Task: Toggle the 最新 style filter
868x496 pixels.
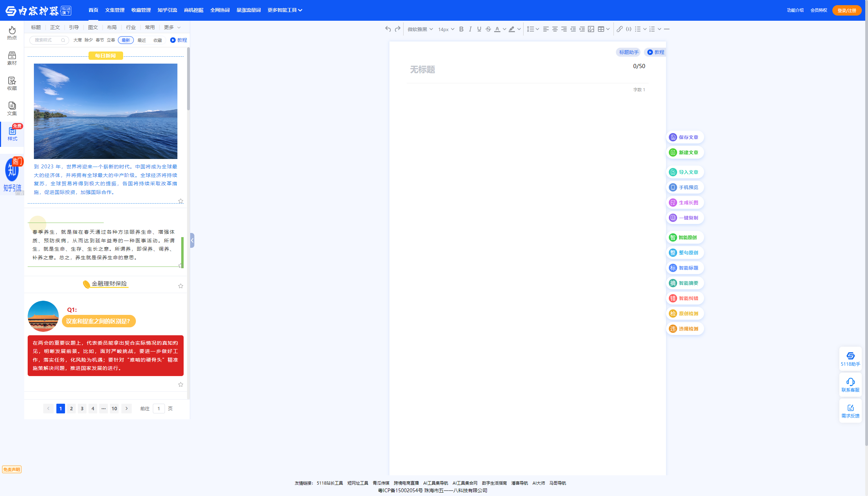Action: [126, 40]
